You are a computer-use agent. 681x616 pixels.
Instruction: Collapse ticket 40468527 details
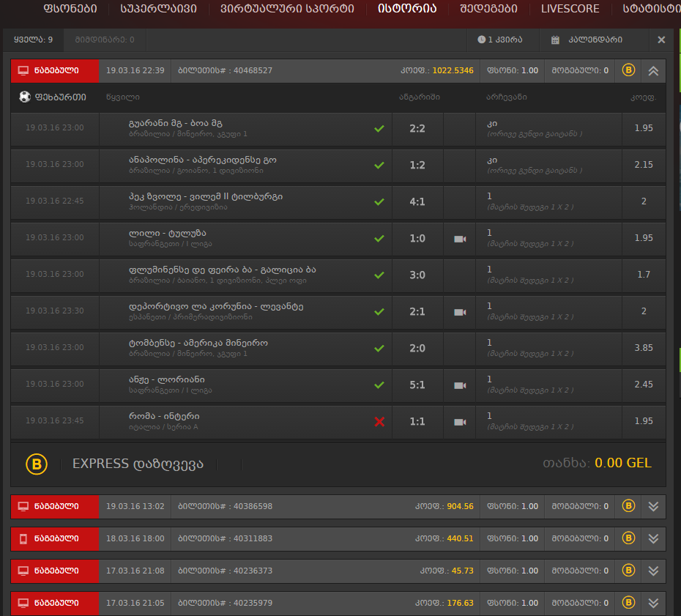(653, 71)
